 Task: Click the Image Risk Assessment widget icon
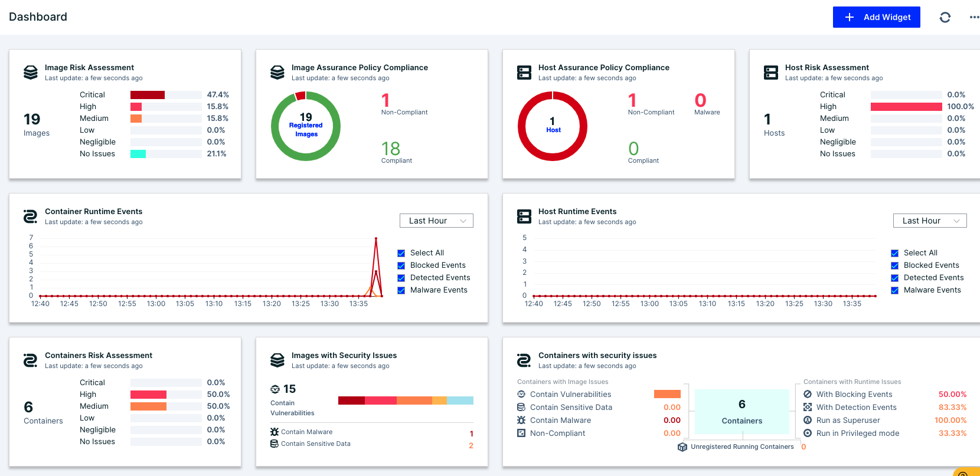(x=31, y=73)
